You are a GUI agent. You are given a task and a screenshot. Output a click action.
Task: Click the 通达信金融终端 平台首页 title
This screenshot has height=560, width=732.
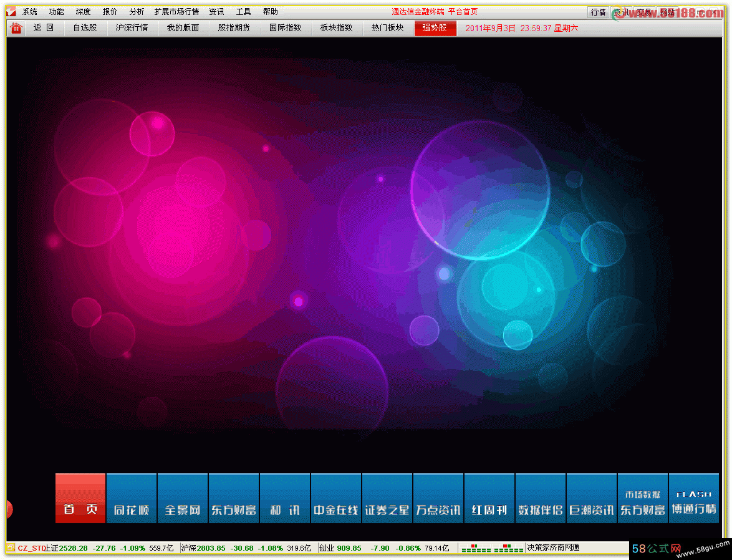tap(435, 12)
